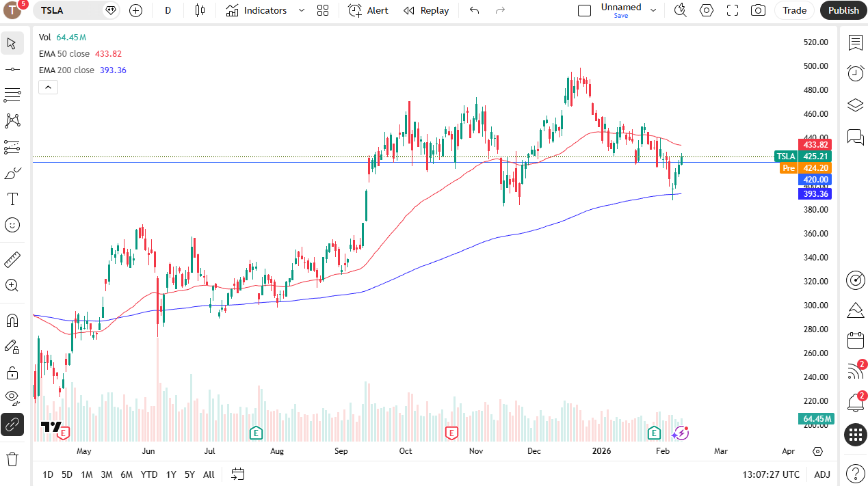Open the apps grid menu
This screenshot has width=868, height=486.
(x=855, y=435)
